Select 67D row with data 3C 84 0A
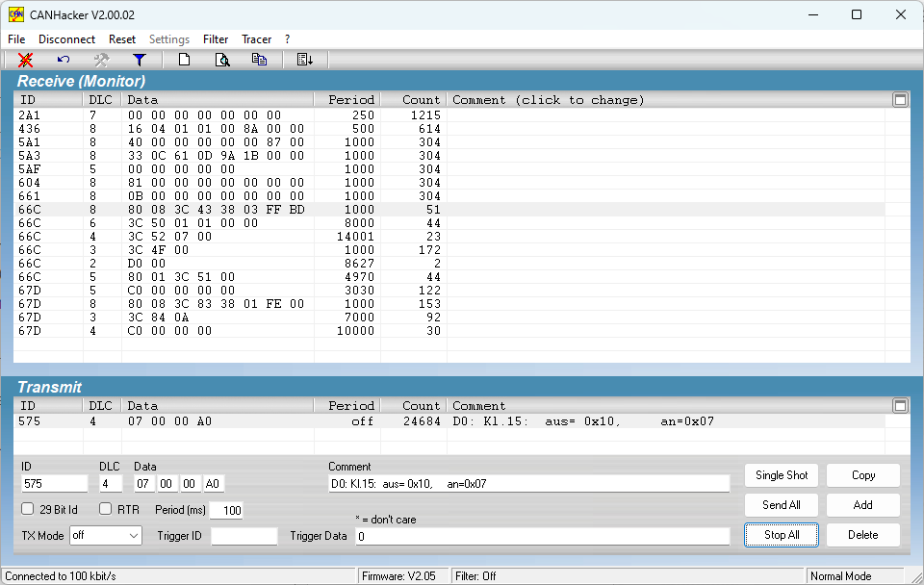 [x=449, y=317]
